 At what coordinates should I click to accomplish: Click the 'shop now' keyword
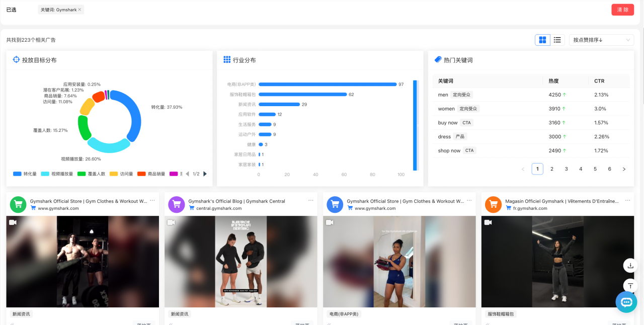click(x=449, y=151)
